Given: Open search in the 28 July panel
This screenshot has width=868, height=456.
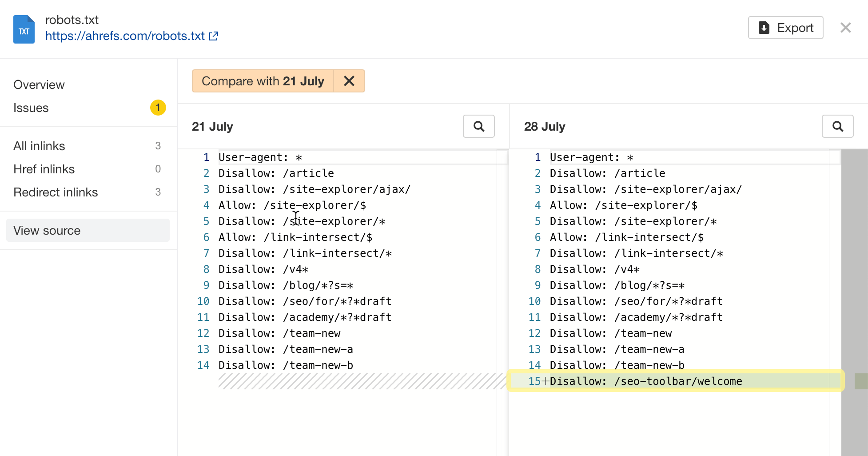Looking at the screenshot, I should coord(838,126).
